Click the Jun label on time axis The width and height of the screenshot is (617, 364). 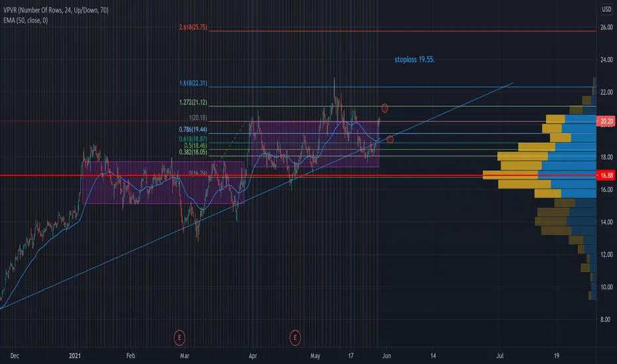[x=387, y=356]
